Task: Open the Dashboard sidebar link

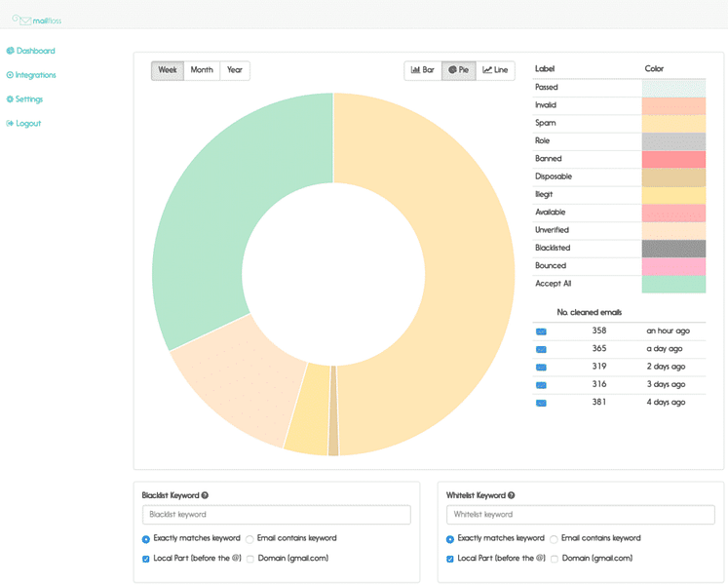Action: coord(30,51)
